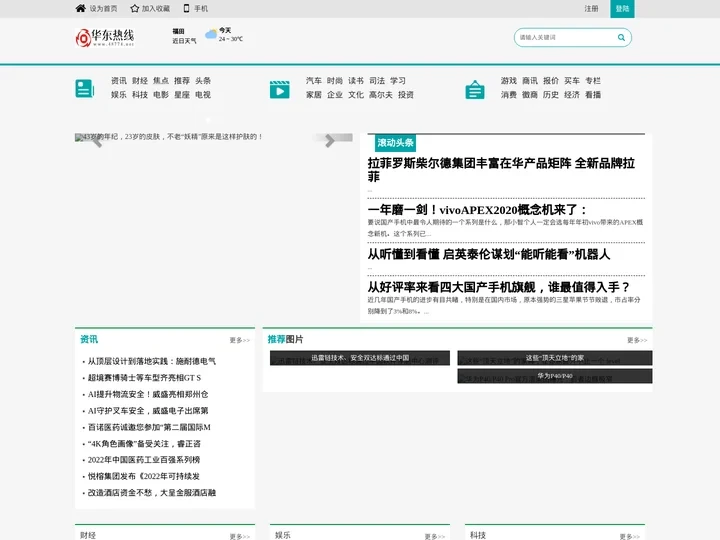
Task: Open the 星座 navigation item
Action: [182, 95]
